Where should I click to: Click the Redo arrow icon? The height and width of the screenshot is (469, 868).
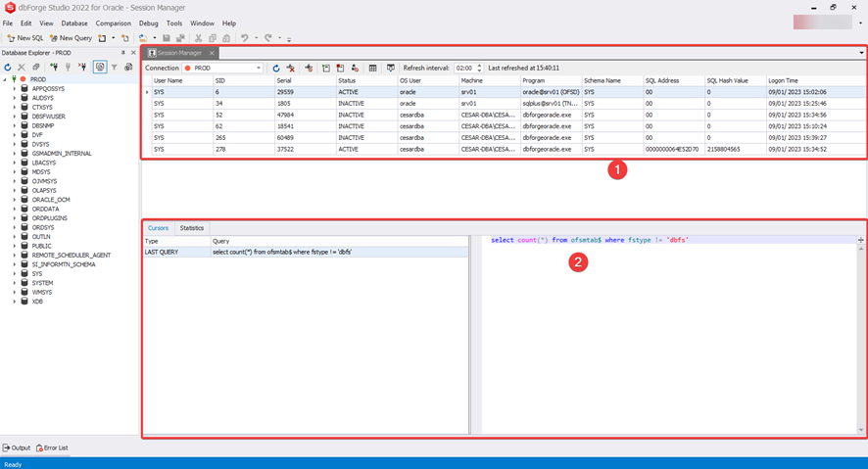(x=267, y=38)
